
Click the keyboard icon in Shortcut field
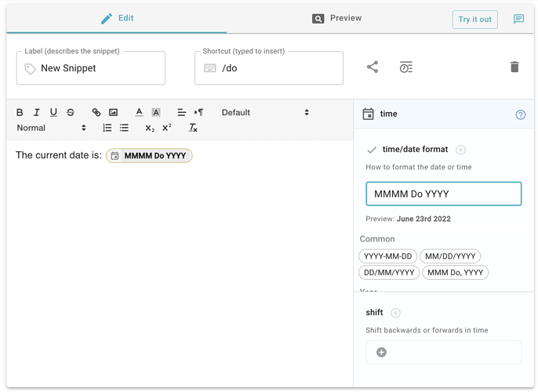click(x=209, y=68)
